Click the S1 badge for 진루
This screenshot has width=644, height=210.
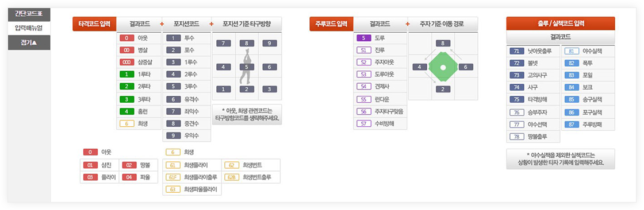click(x=364, y=50)
